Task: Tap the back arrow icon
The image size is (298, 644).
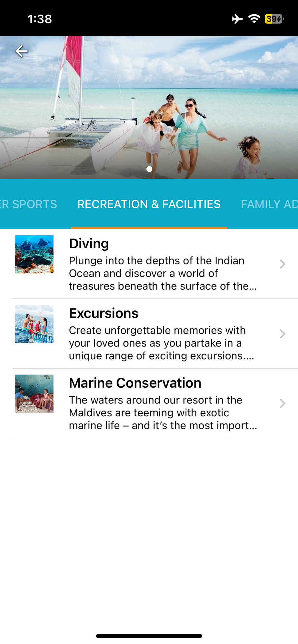Action: tap(21, 51)
